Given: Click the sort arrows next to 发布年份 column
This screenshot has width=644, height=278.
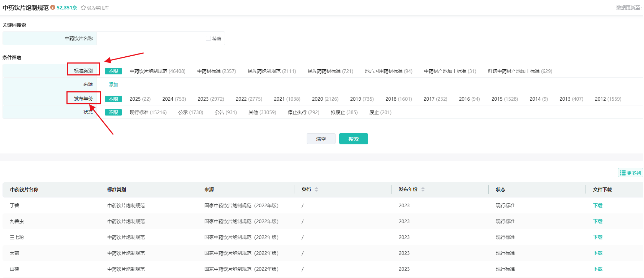Looking at the screenshot, I should (x=423, y=190).
